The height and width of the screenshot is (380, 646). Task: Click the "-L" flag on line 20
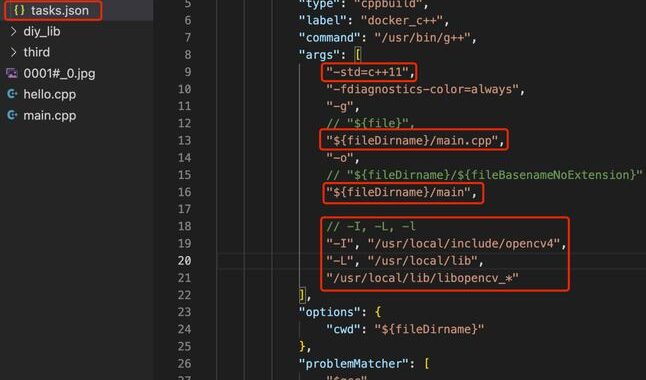[339, 260]
